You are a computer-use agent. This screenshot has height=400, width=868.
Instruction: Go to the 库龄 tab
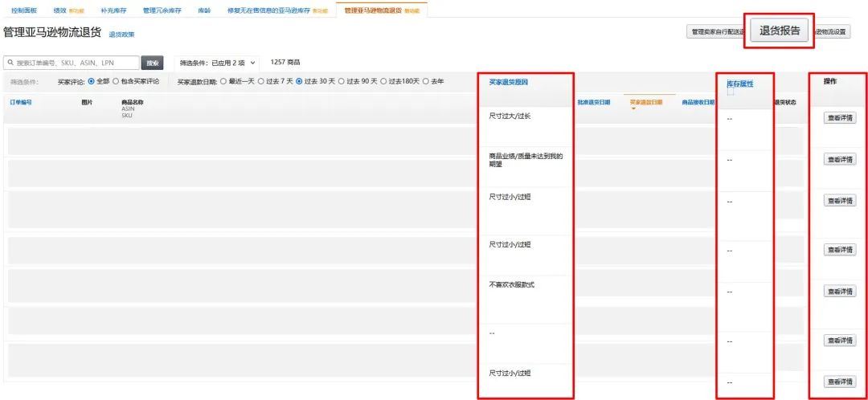(x=204, y=10)
